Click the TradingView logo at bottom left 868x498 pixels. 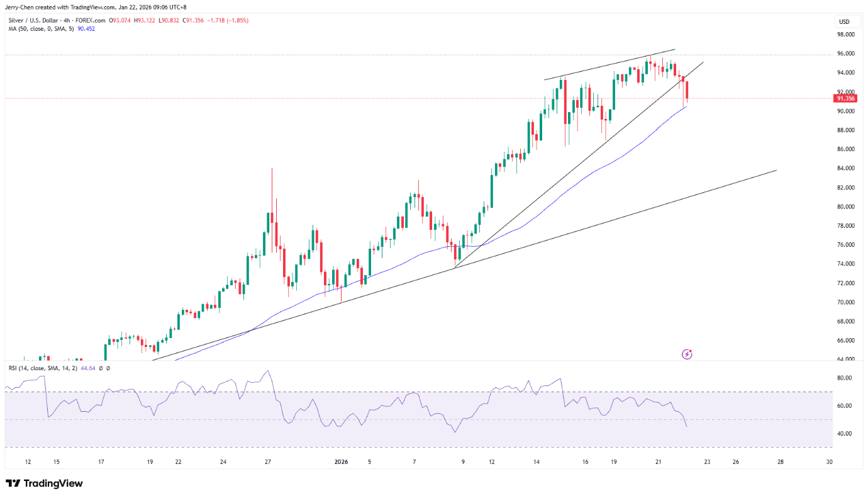(44, 484)
